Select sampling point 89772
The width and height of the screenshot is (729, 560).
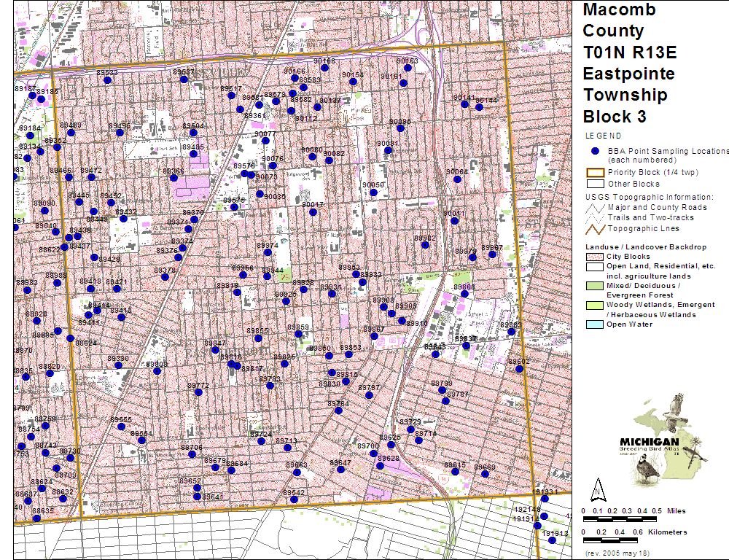[198, 393]
